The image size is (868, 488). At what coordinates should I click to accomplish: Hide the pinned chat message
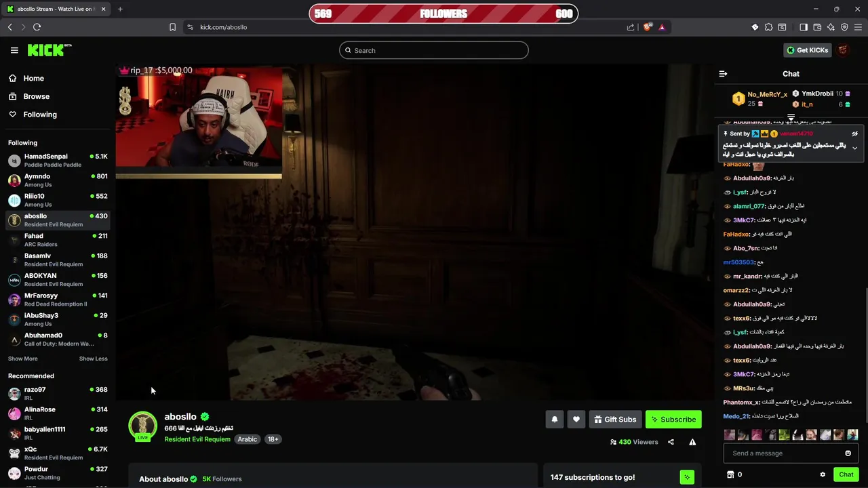[854, 134]
